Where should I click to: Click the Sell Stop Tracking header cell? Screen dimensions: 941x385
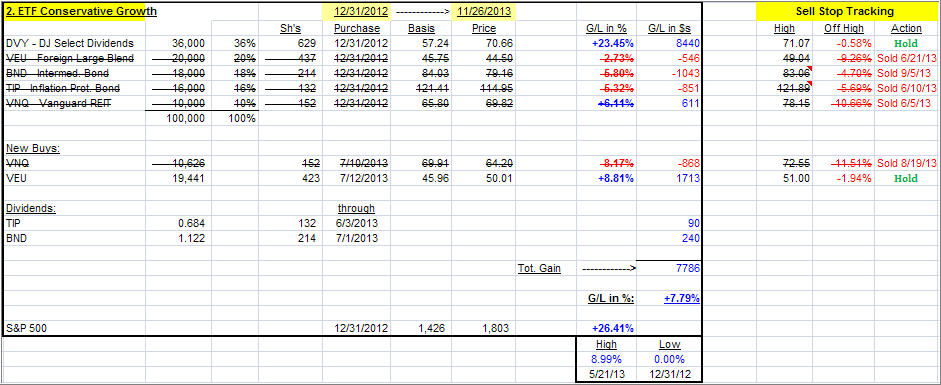coord(844,11)
